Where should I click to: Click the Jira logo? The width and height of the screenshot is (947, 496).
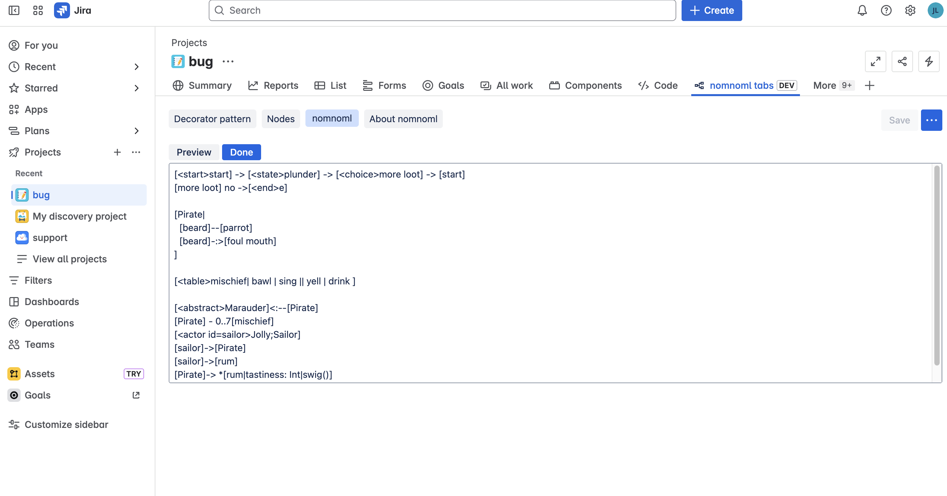click(x=73, y=10)
